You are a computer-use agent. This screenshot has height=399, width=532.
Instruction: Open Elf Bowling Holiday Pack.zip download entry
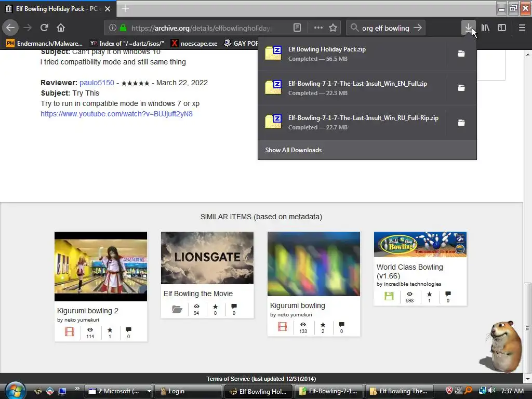coord(352,54)
